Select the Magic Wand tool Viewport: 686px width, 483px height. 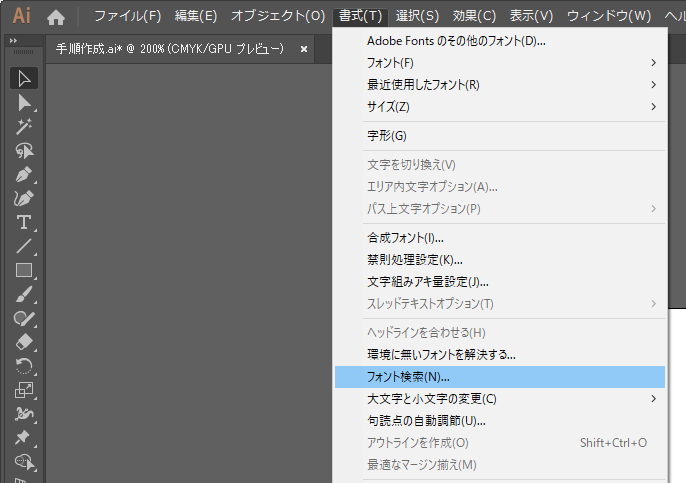pyautogui.click(x=24, y=127)
